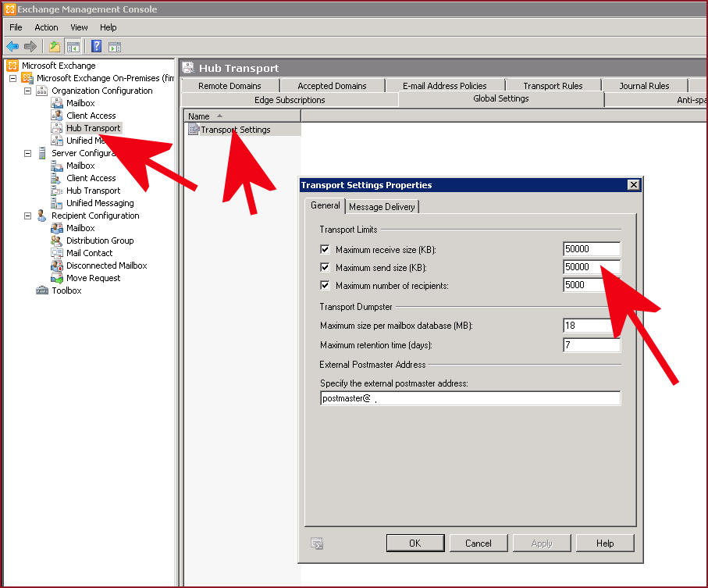
Task: Uncheck Maximum receive size checkbox
Action: 325,249
